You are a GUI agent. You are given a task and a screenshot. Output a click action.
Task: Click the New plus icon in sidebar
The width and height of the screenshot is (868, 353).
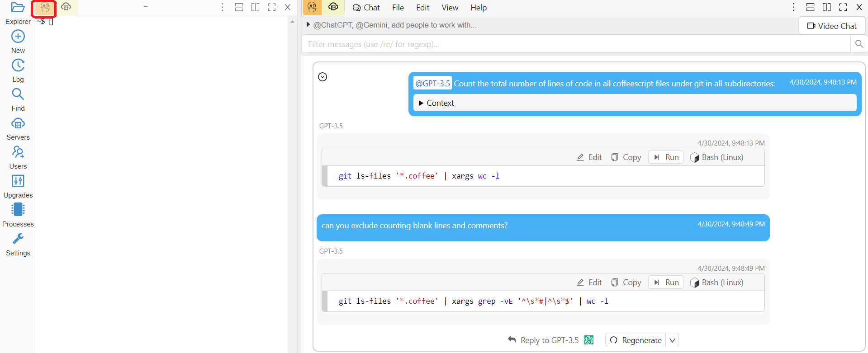(18, 37)
